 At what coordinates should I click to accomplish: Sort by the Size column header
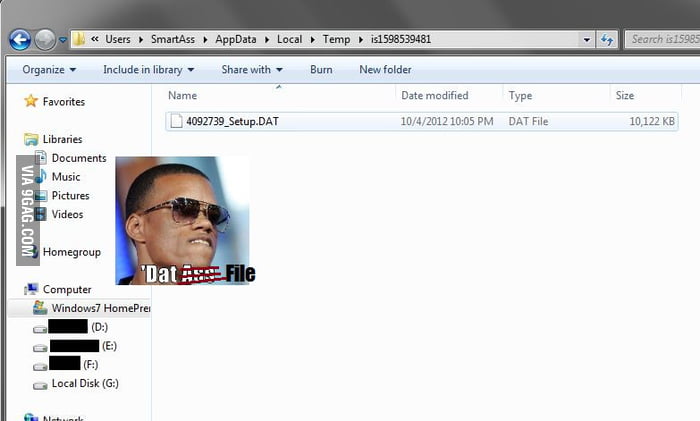625,96
